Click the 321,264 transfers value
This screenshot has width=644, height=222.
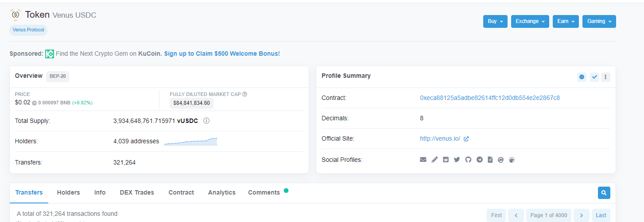(x=124, y=162)
